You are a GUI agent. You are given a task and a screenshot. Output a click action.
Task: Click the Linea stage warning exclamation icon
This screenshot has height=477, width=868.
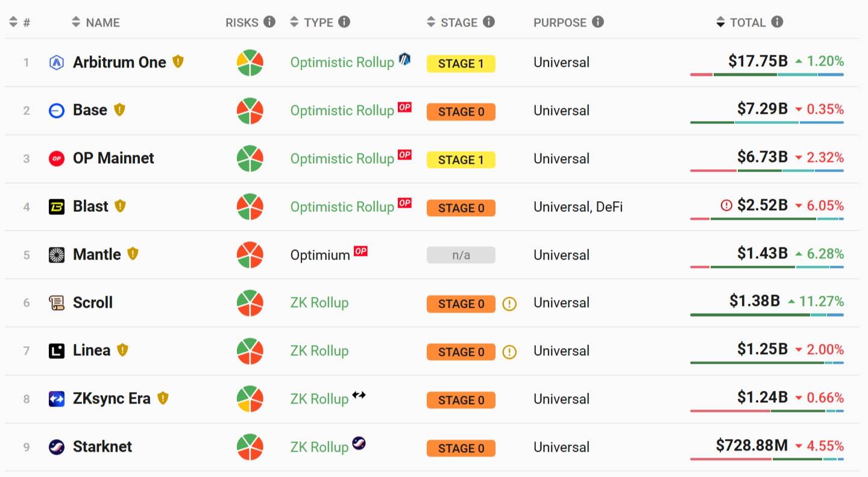(509, 352)
